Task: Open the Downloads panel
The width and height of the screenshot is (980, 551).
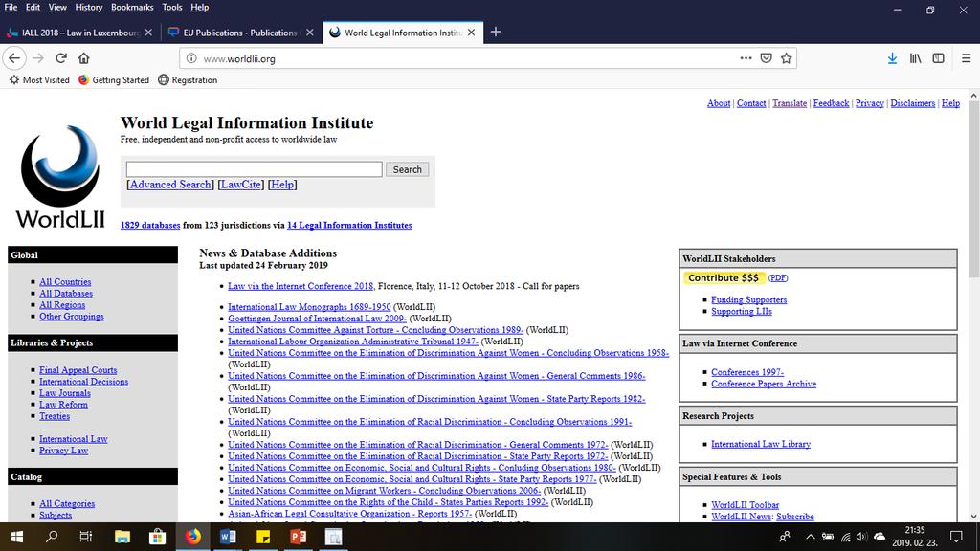Action: pyautogui.click(x=892, y=58)
